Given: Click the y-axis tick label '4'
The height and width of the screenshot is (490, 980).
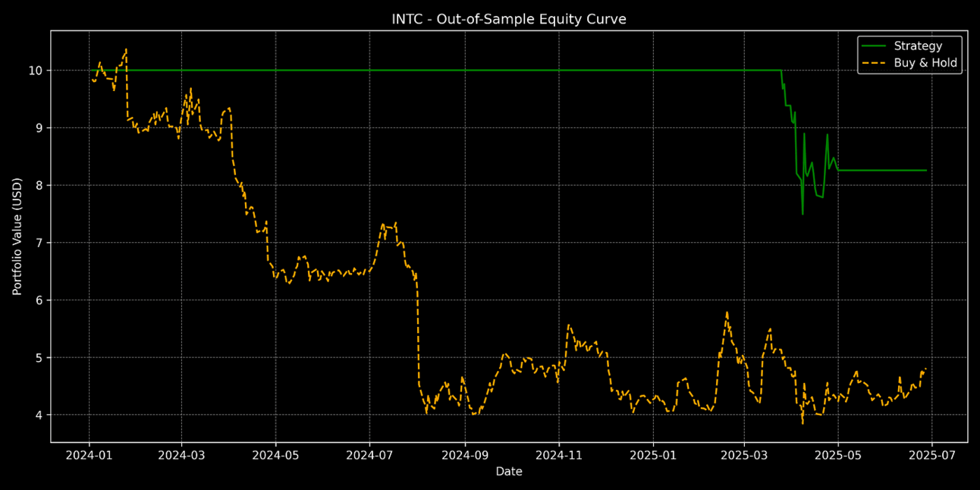Looking at the screenshot, I should pos(40,415).
